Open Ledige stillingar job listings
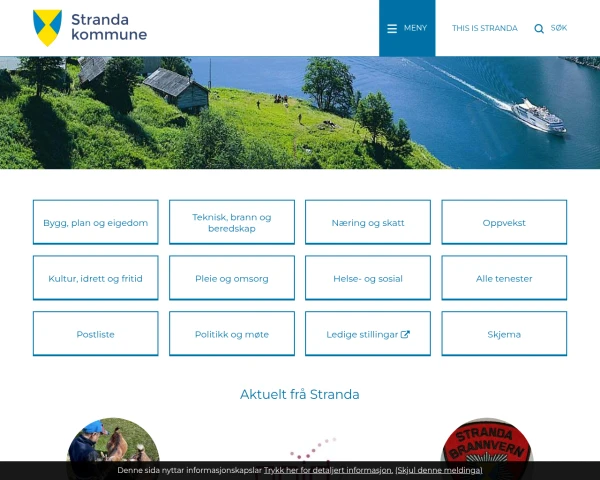The image size is (600, 480). click(x=368, y=334)
